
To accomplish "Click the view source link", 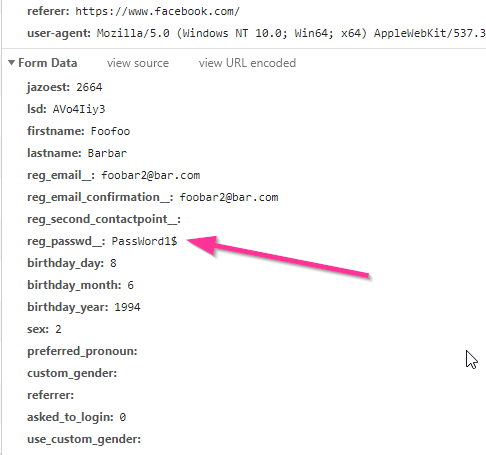I will [138, 63].
